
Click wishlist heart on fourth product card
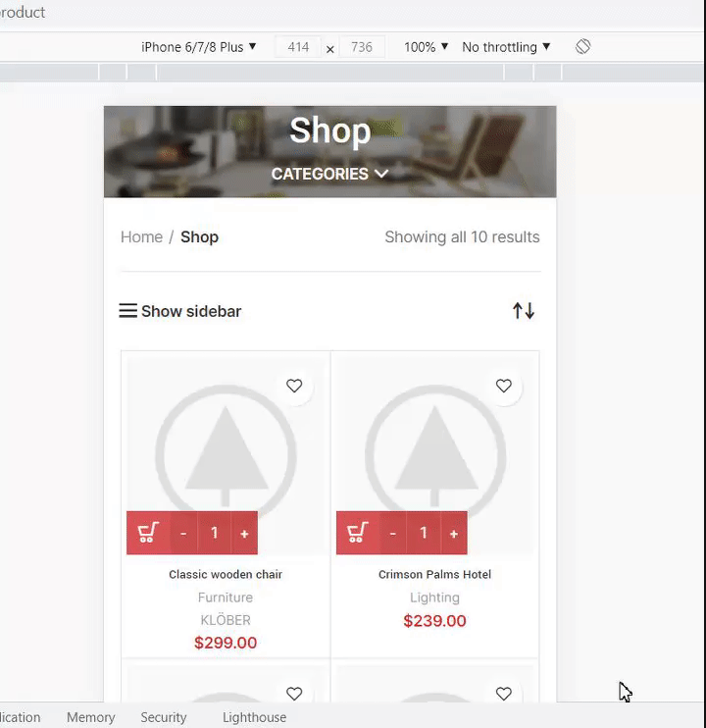[x=504, y=694]
